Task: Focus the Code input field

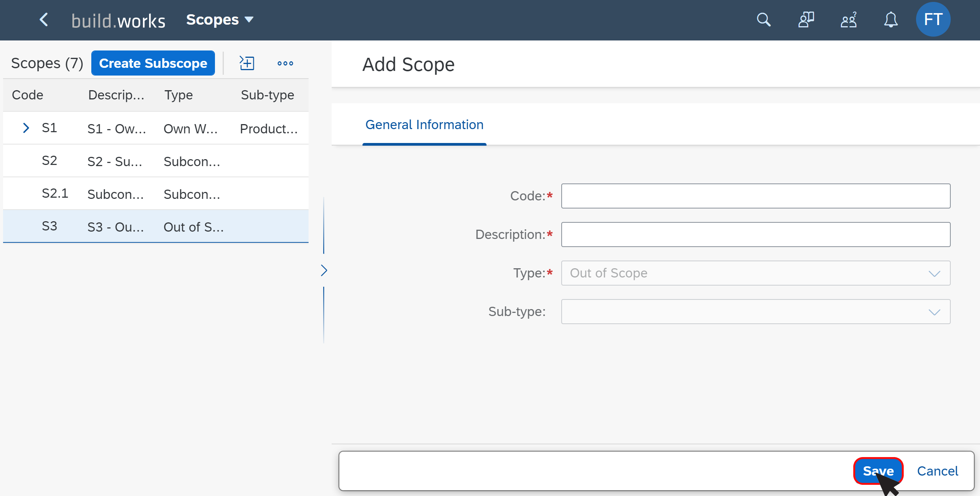Action: click(x=755, y=196)
